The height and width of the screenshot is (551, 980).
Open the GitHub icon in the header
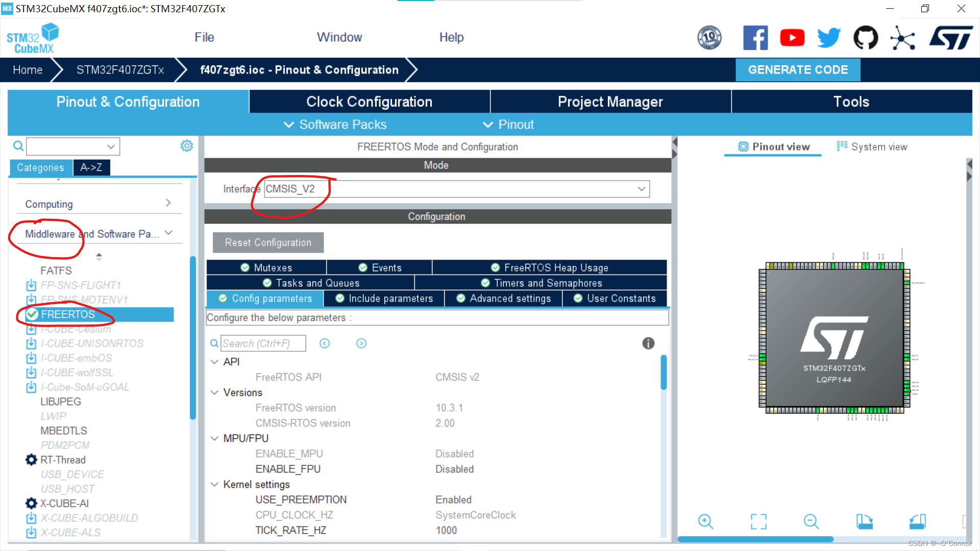tap(866, 38)
